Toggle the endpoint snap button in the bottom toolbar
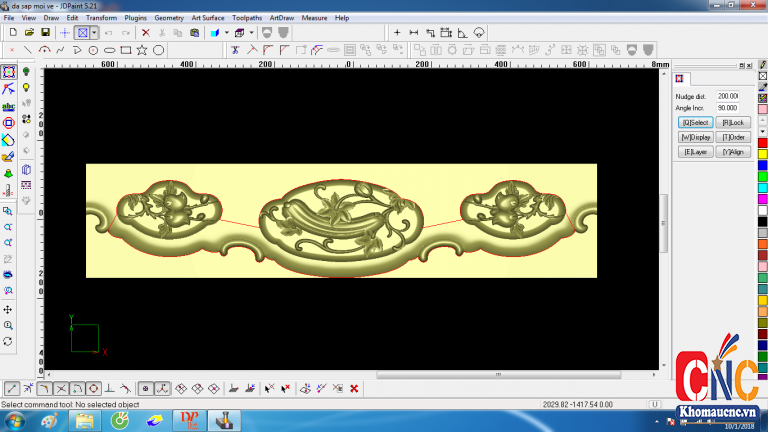The height and width of the screenshot is (432, 768). [x=11, y=388]
